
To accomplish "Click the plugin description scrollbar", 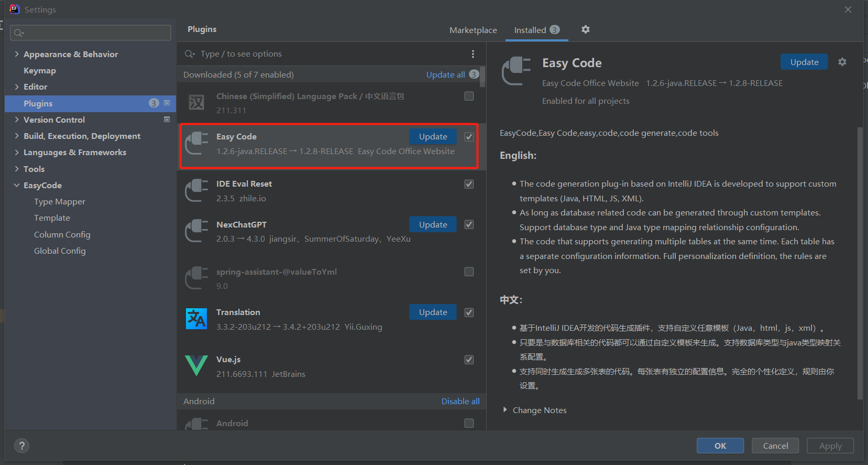I will 860,263.
